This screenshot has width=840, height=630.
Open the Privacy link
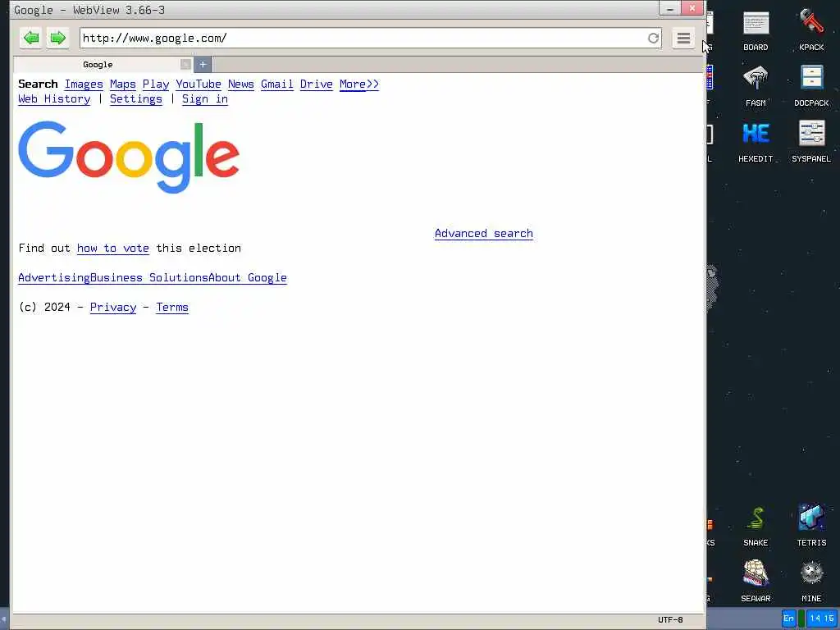click(113, 308)
